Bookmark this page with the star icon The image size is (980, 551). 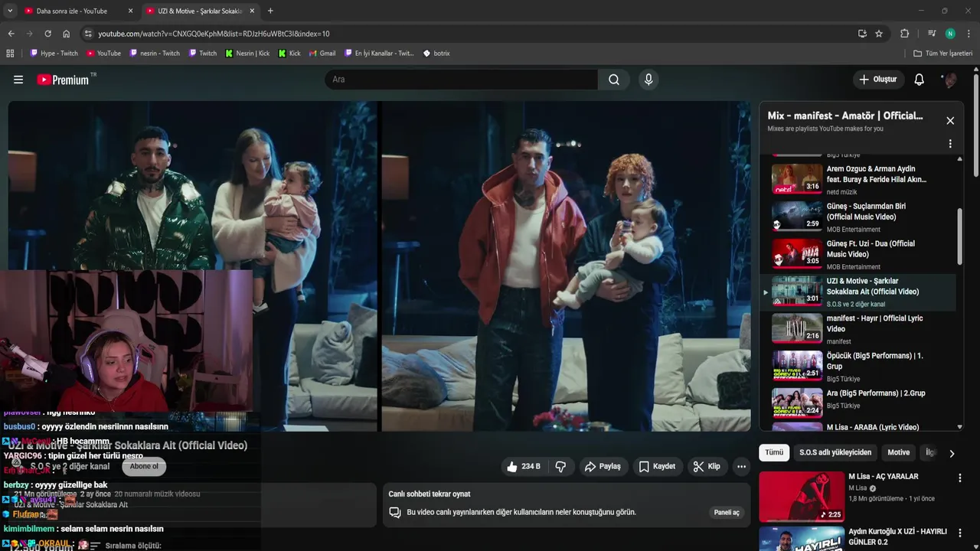pos(879,34)
